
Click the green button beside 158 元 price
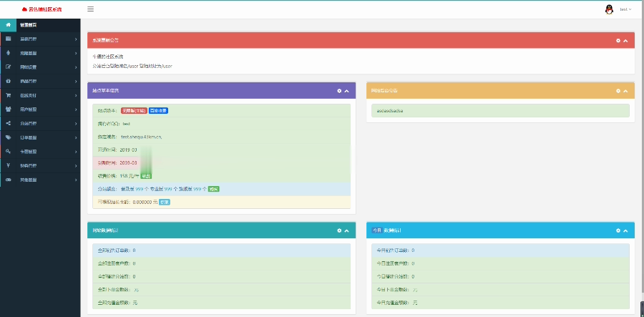pos(146,176)
